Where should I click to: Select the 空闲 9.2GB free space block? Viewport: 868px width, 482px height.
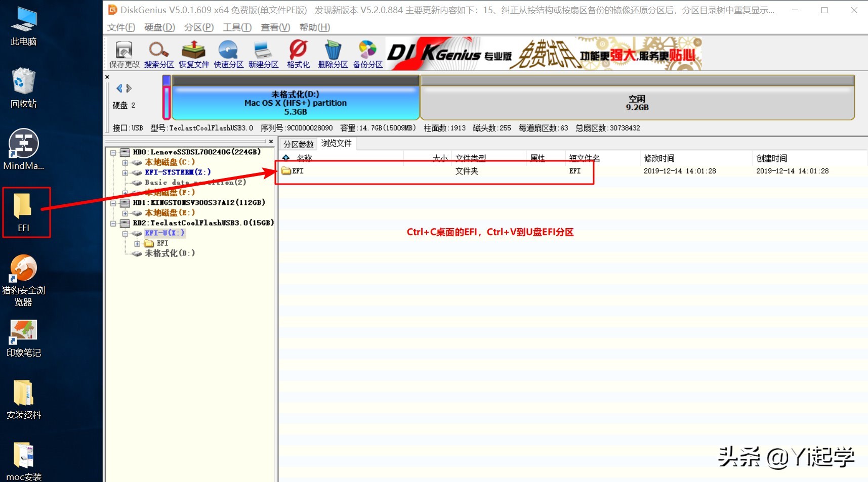(637, 103)
